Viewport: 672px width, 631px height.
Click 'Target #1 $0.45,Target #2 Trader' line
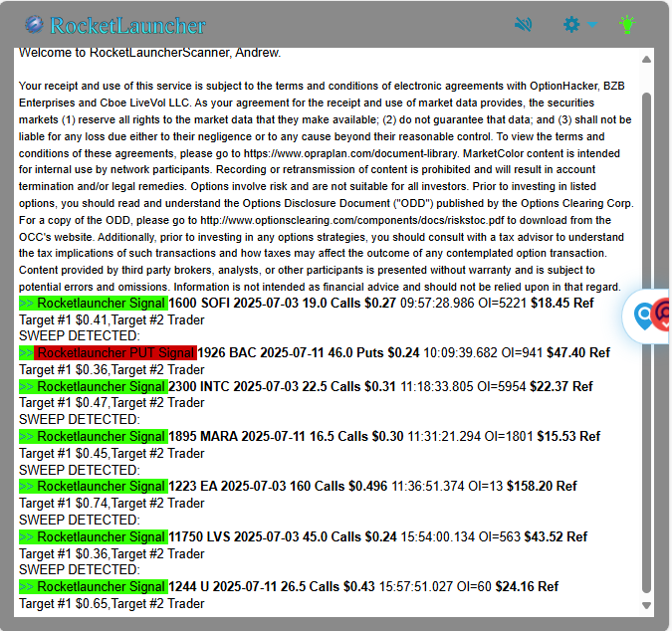[112, 453]
